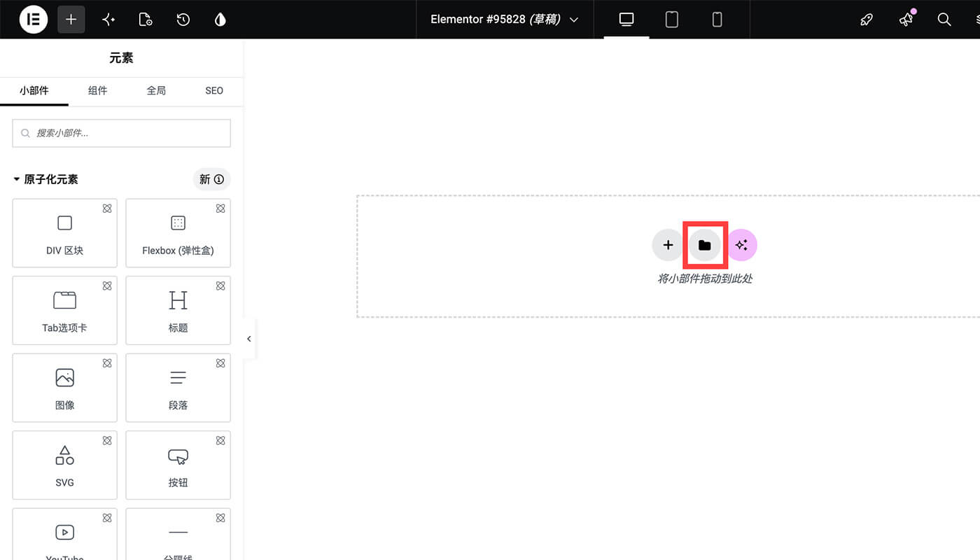This screenshot has height=560, width=980.
Task: Collapse the left panel with arrow handle
Action: (249, 339)
